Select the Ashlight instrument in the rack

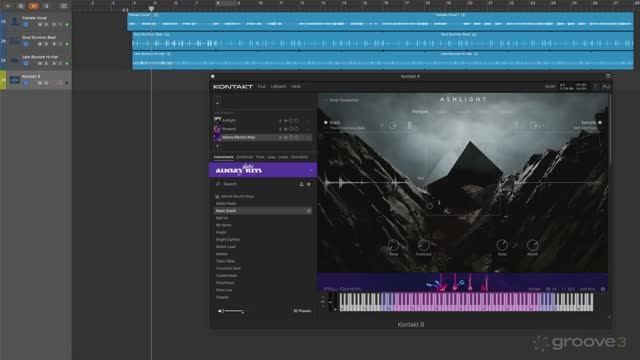pyautogui.click(x=262, y=120)
